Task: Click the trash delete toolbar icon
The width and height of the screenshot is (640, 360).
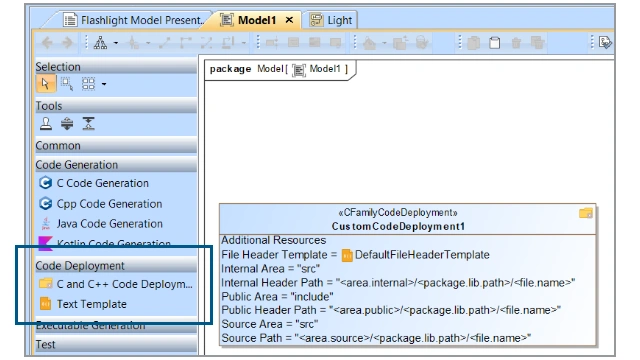Action: point(516,42)
